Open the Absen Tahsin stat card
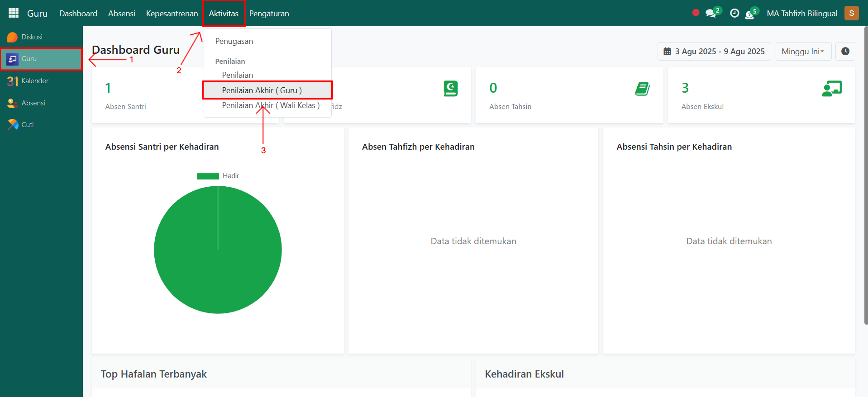The image size is (868, 397). (x=569, y=95)
